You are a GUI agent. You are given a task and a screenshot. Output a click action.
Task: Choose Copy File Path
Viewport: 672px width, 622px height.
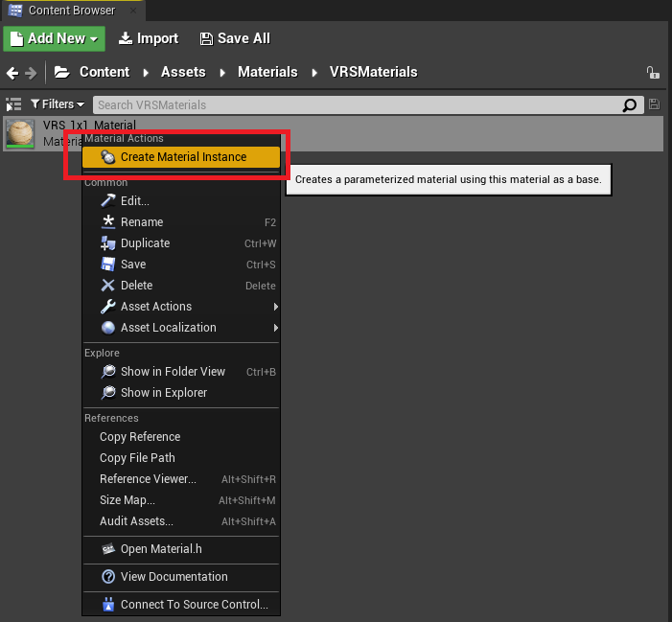[181, 457]
